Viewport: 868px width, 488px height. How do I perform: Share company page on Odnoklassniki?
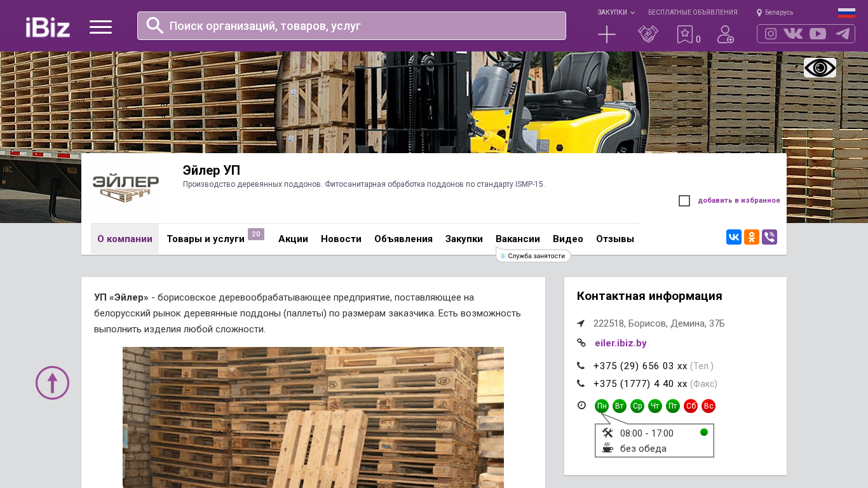click(x=752, y=237)
